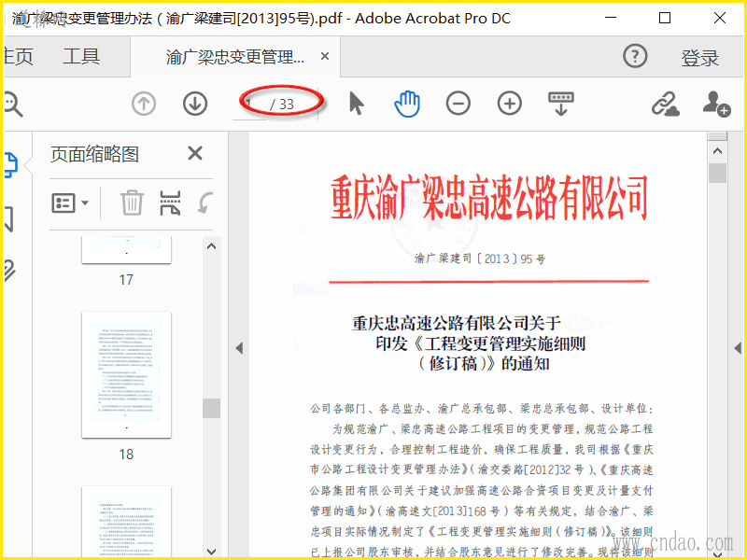Image resolution: width=747 pixels, height=560 pixels.
Task: Select the arrow selection tool
Action: point(357,104)
